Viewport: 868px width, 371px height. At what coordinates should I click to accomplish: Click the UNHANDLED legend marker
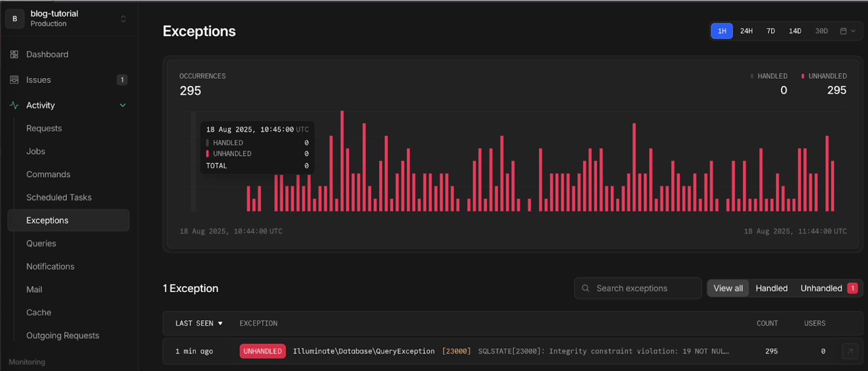click(802, 76)
